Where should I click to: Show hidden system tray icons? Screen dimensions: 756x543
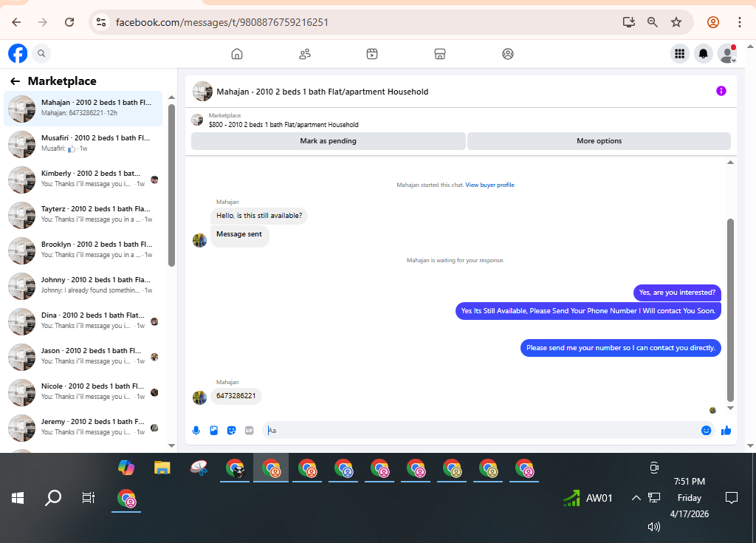coord(636,498)
